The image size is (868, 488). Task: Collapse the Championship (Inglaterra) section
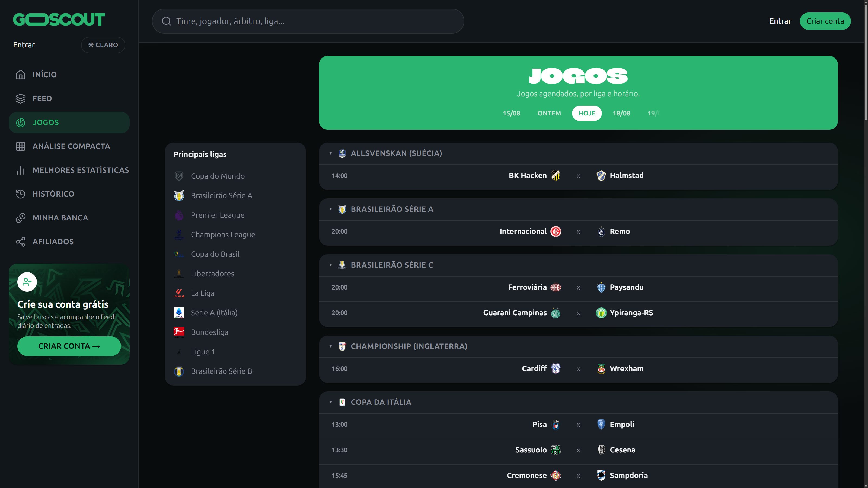331,346
